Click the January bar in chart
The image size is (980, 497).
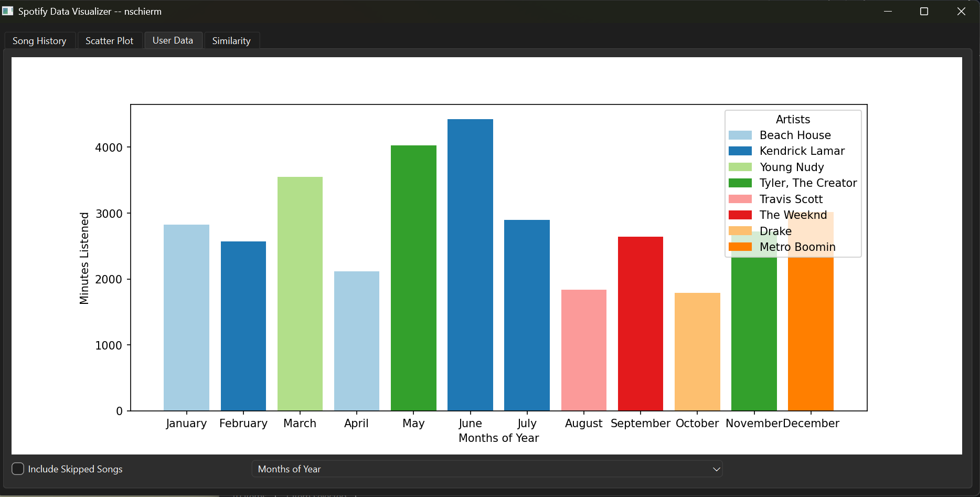coord(186,318)
